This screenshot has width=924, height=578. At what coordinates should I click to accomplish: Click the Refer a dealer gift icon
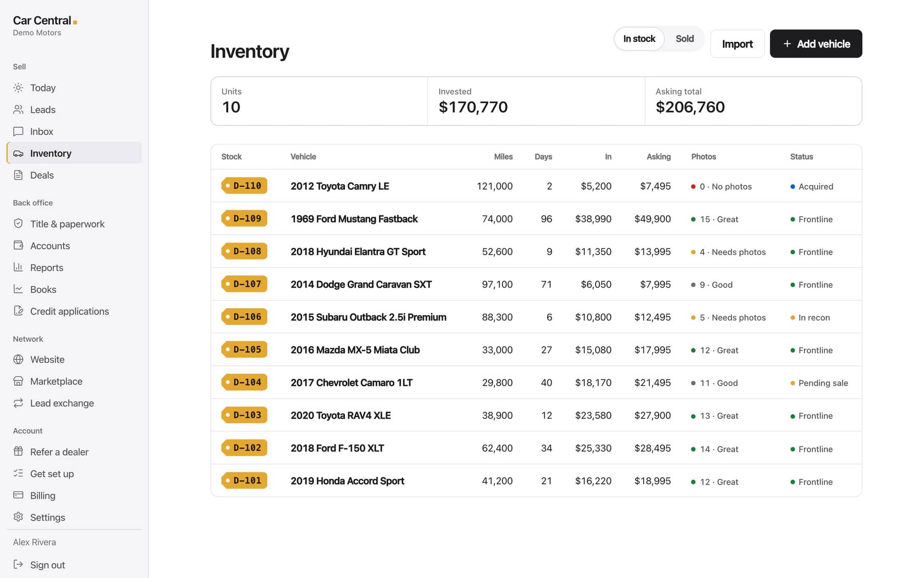pos(18,452)
